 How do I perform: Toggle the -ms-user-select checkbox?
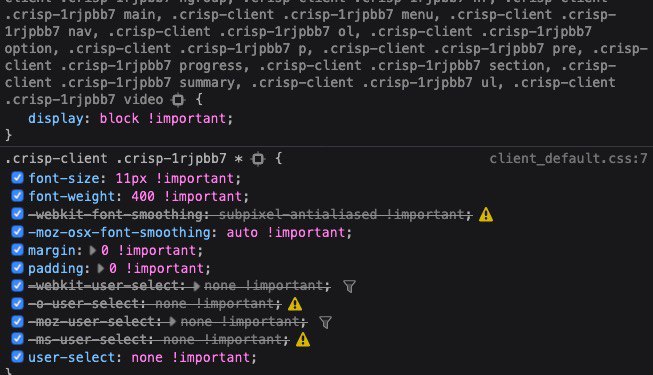(17, 339)
